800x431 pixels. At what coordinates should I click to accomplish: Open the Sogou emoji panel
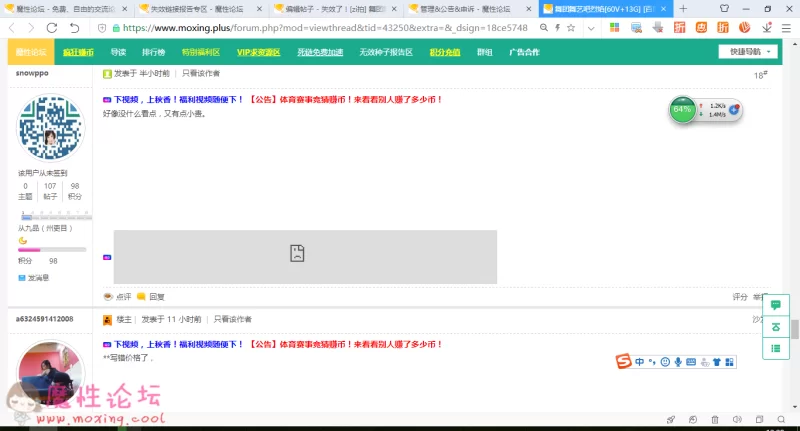(665, 361)
